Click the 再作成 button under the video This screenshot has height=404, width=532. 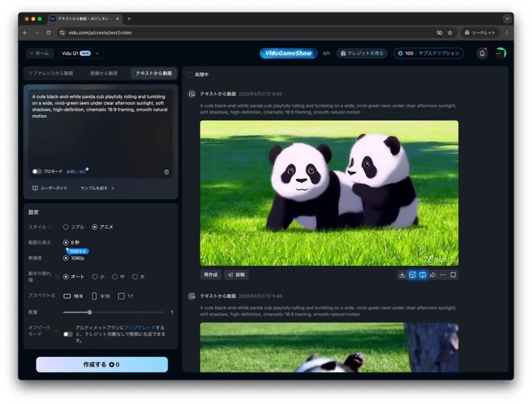(x=210, y=275)
